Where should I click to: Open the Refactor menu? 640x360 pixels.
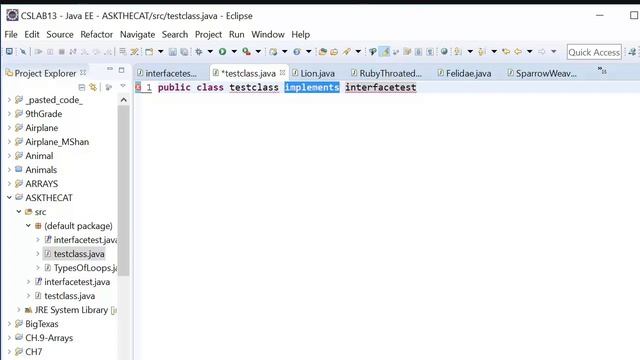click(96, 34)
